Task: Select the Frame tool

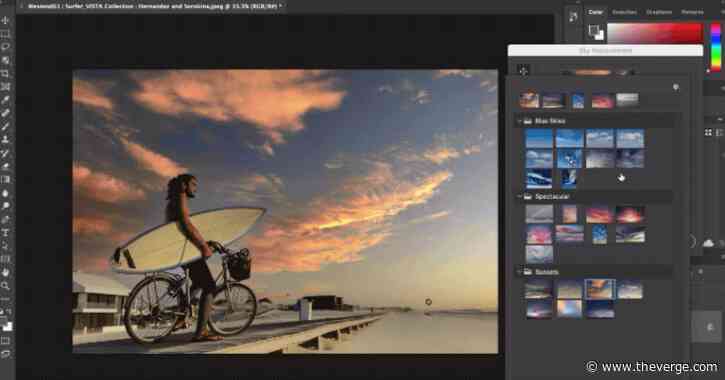Action: pos(6,87)
